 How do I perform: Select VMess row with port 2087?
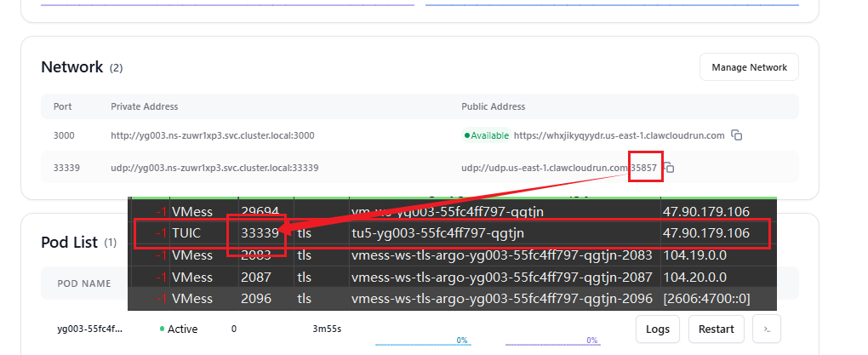point(452,277)
